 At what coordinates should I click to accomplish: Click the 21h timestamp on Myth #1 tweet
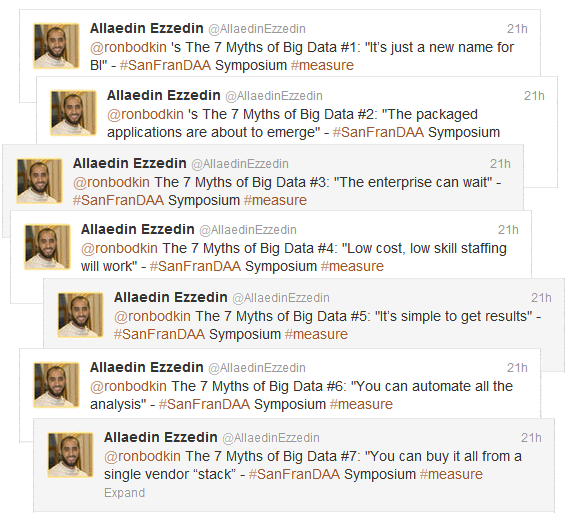point(517,29)
